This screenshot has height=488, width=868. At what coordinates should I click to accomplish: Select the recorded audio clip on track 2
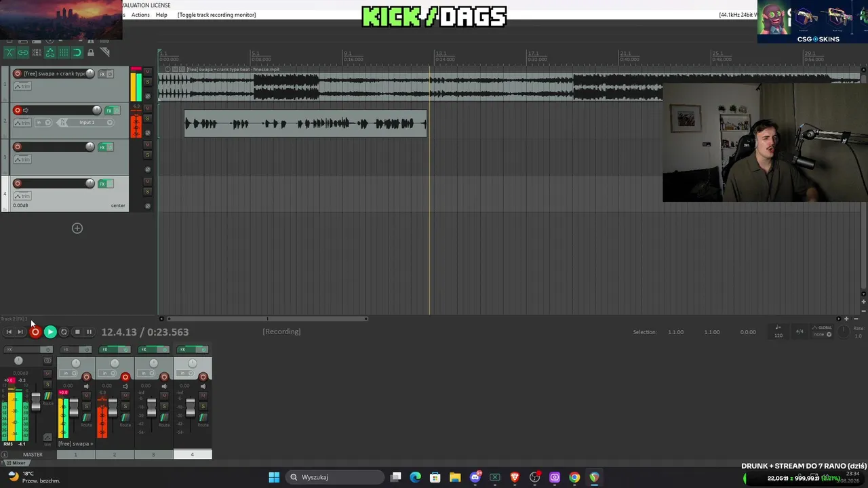tap(305, 123)
